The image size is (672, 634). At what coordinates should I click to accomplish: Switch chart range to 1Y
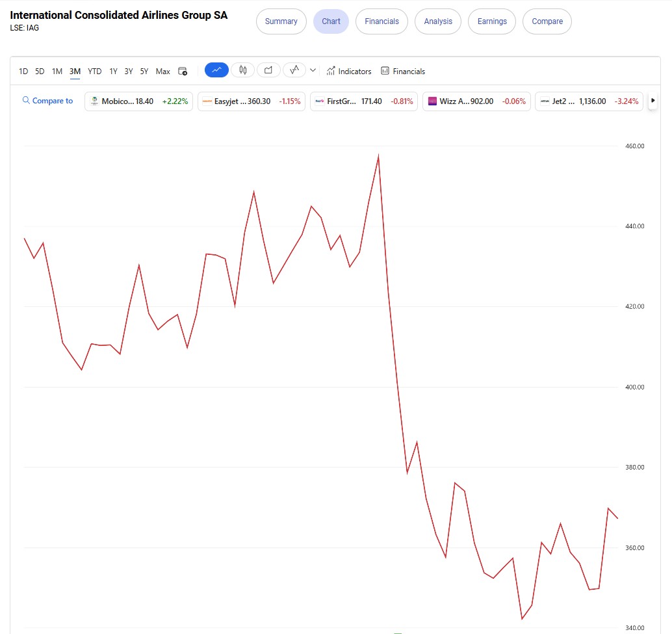pyautogui.click(x=113, y=72)
